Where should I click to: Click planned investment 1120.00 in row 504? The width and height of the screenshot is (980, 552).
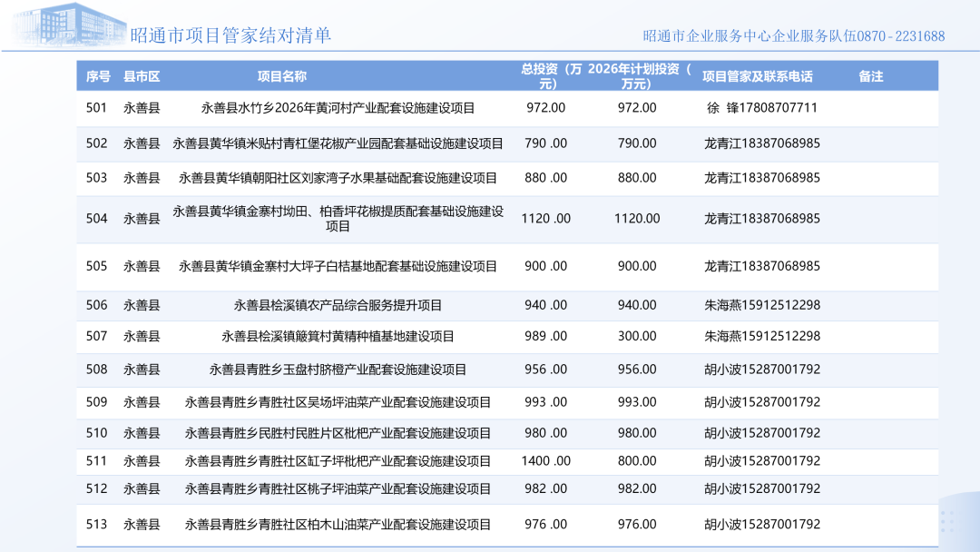637,218
